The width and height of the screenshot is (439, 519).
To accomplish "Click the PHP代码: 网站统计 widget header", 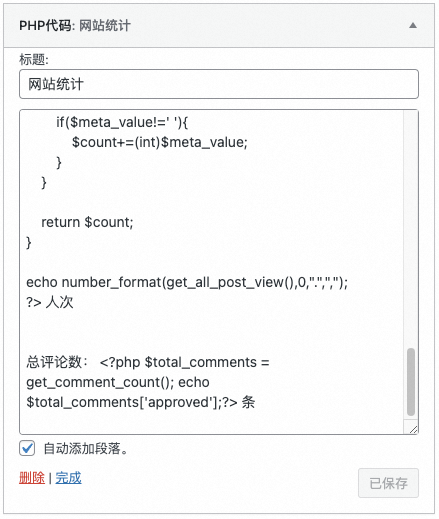I will pyautogui.click(x=219, y=25).
